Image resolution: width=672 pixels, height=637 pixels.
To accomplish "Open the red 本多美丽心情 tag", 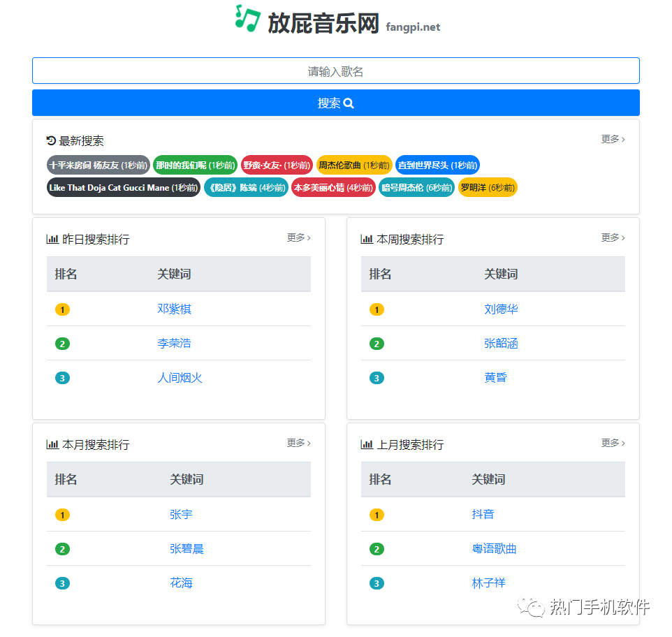I will (x=333, y=188).
